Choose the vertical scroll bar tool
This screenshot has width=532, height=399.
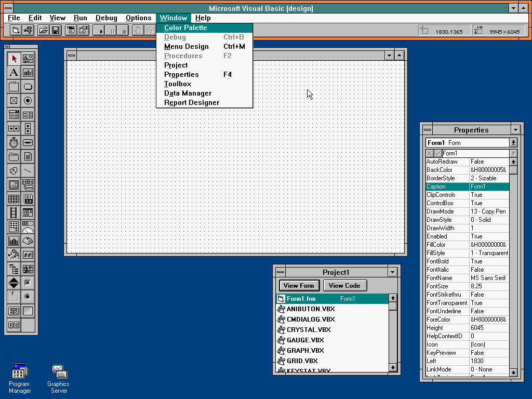pyautogui.click(x=28, y=129)
